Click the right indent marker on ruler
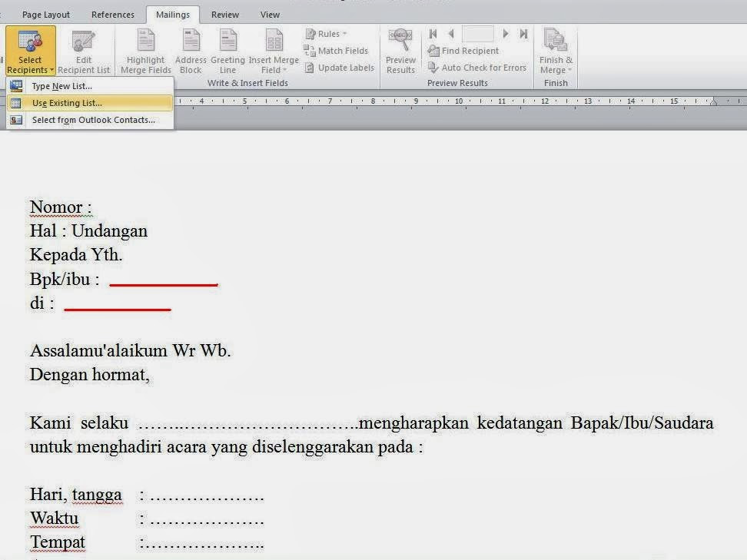The height and width of the screenshot is (560, 747). coord(714,102)
